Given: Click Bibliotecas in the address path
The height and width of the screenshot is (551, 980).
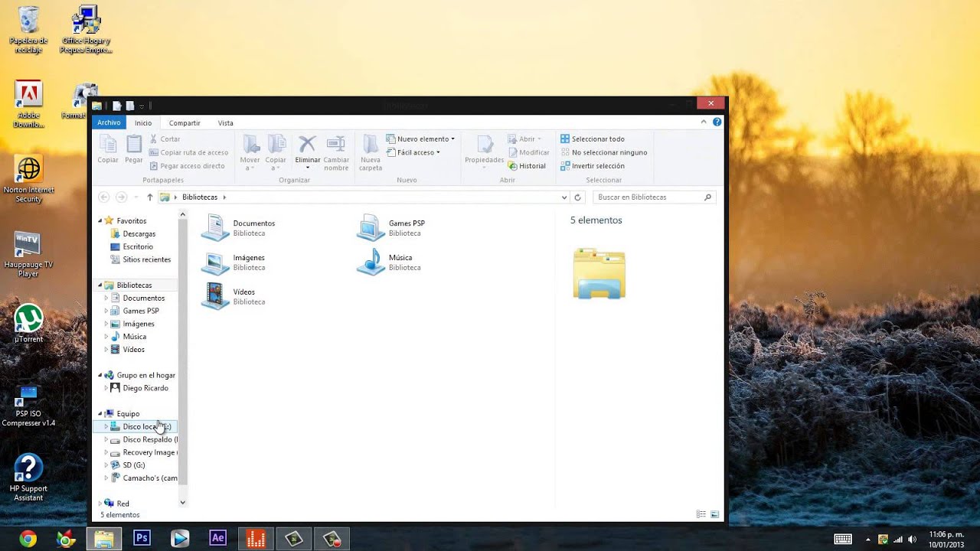Looking at the screenshot, I should pyautogui.click(x=200, y=197).
